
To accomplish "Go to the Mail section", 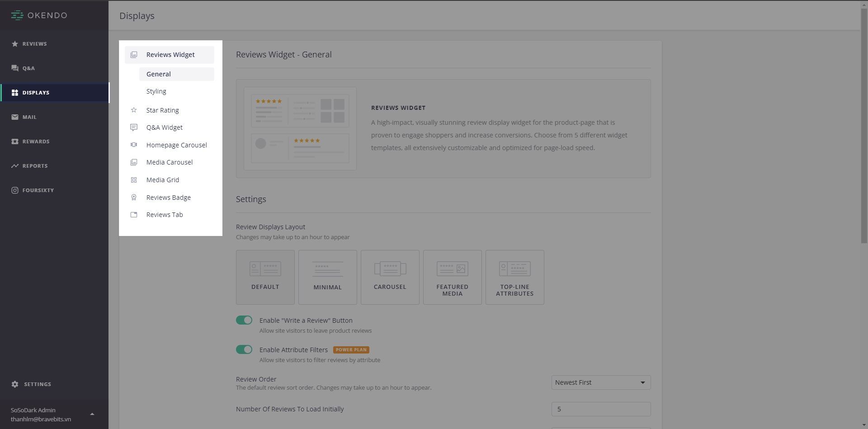I will click(x=54, y=117).
